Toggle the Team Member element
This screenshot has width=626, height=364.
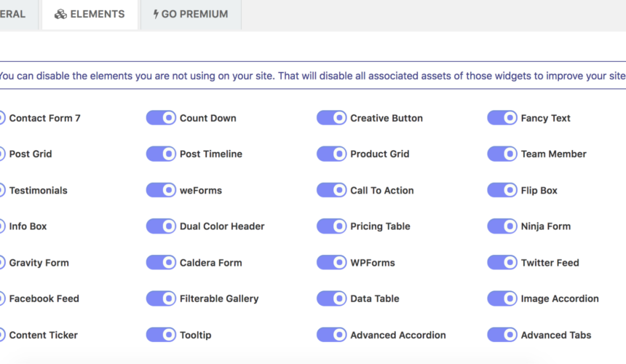[x=502, y=154]
